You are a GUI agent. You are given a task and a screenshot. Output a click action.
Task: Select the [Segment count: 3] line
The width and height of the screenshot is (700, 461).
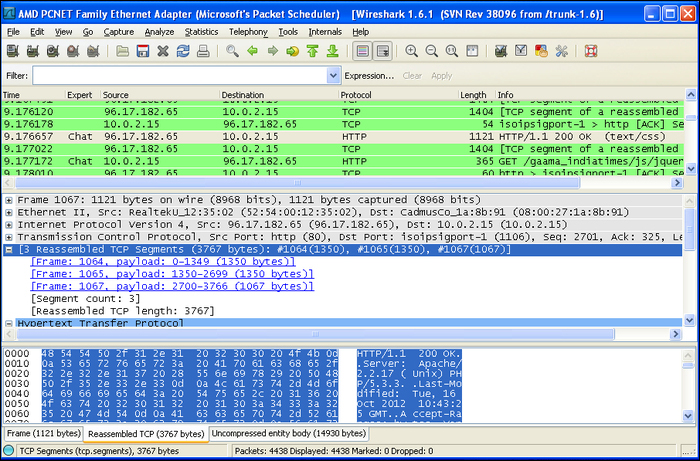(x=85, y=299)
